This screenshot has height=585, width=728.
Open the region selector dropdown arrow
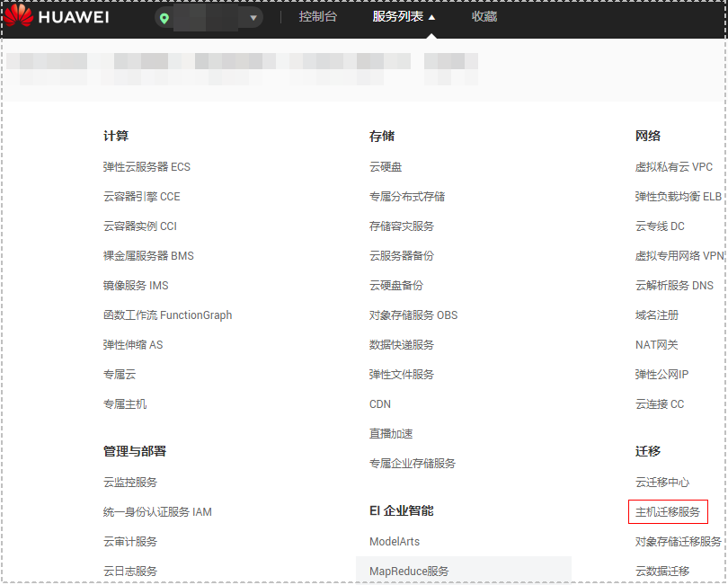pos(253,18)
